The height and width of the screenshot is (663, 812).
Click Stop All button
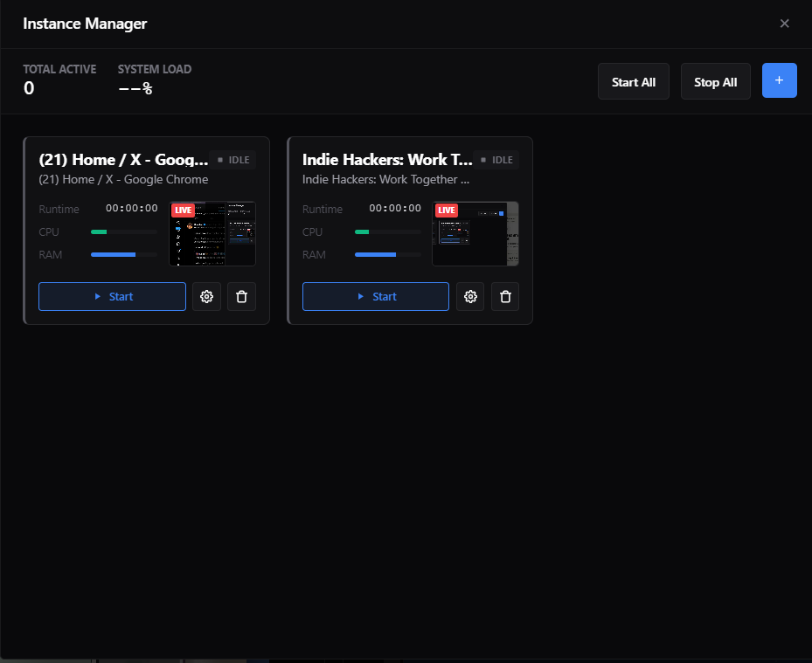(715, 82)
